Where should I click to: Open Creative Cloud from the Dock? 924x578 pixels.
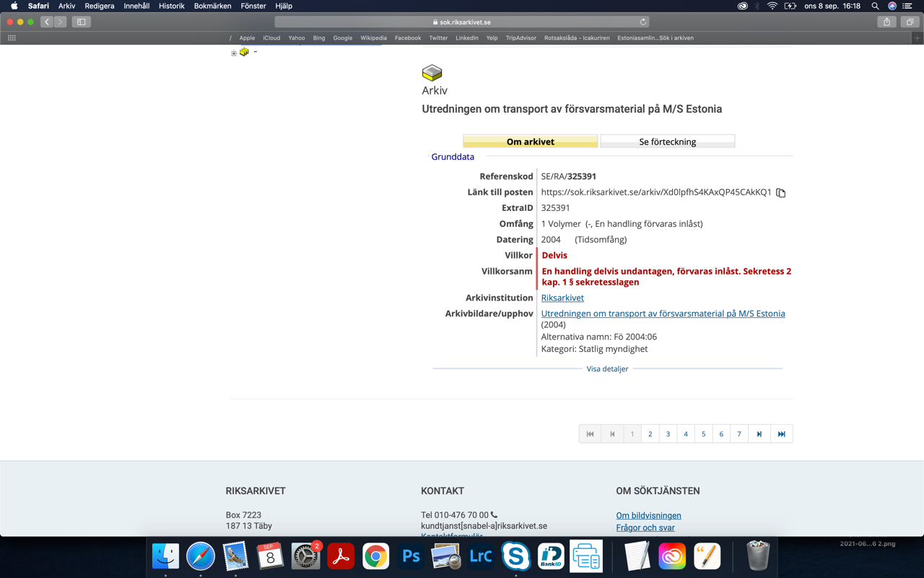point(672,556)
